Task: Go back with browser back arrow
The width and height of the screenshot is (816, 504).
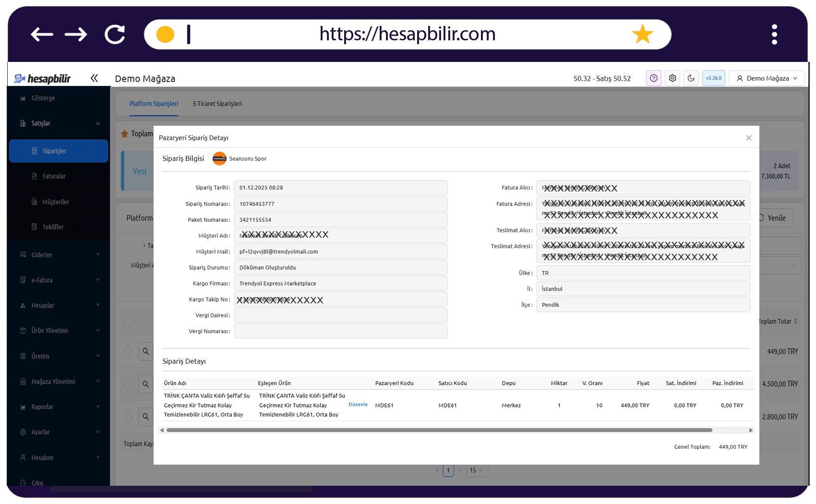Action: [x=42, y=34]
